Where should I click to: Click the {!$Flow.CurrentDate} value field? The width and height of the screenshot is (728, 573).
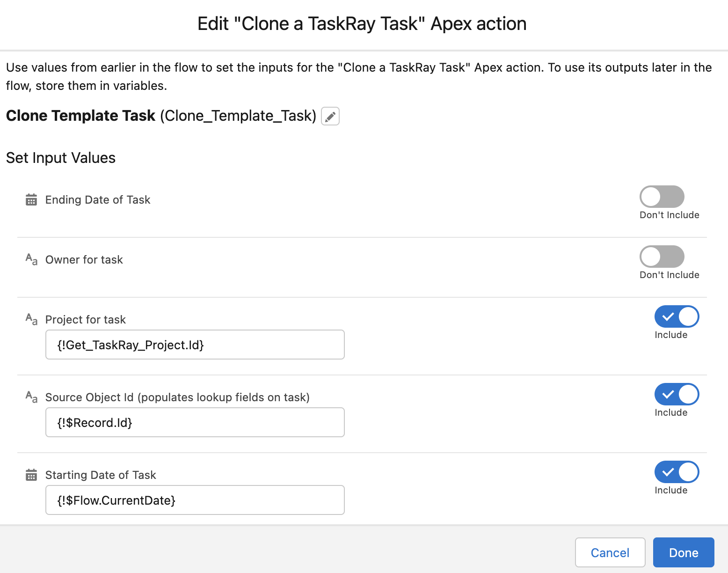pyautogui.click(x=195, y=500)
